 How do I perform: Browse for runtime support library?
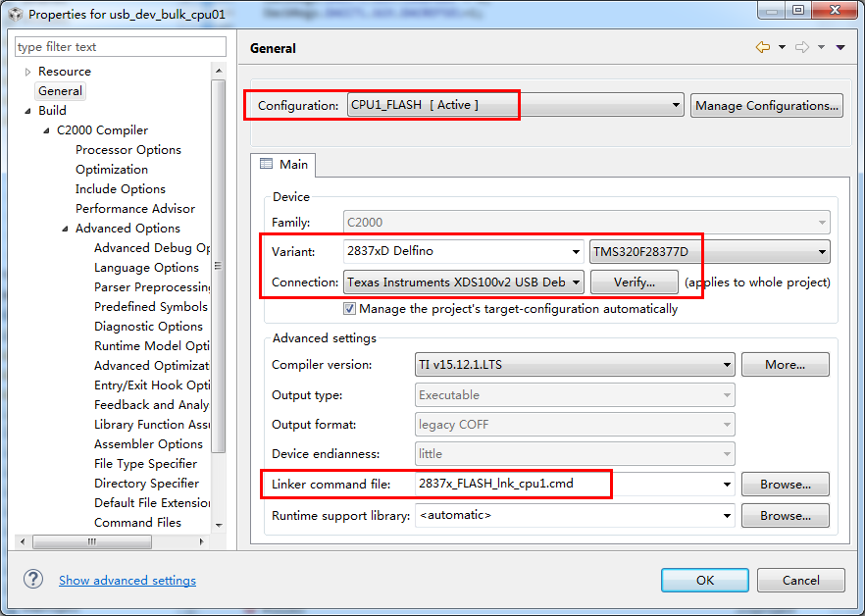(785, 516)
